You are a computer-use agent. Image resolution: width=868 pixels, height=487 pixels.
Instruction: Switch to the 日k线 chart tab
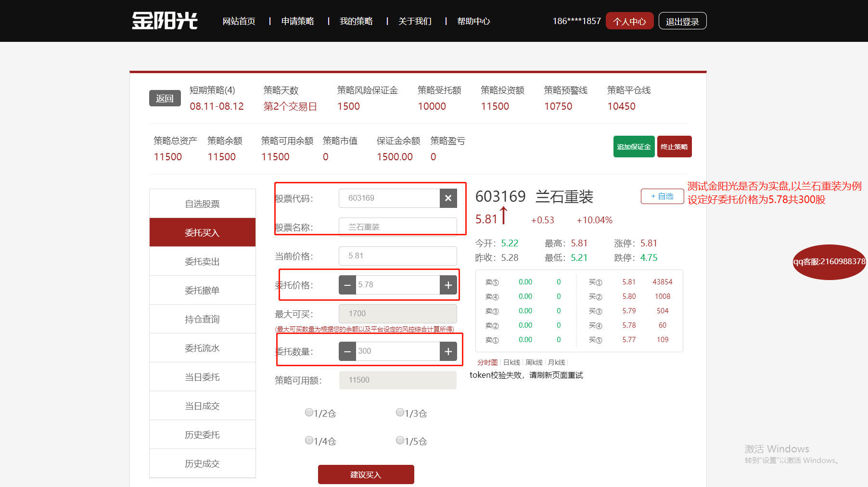(x=511, y=362)
